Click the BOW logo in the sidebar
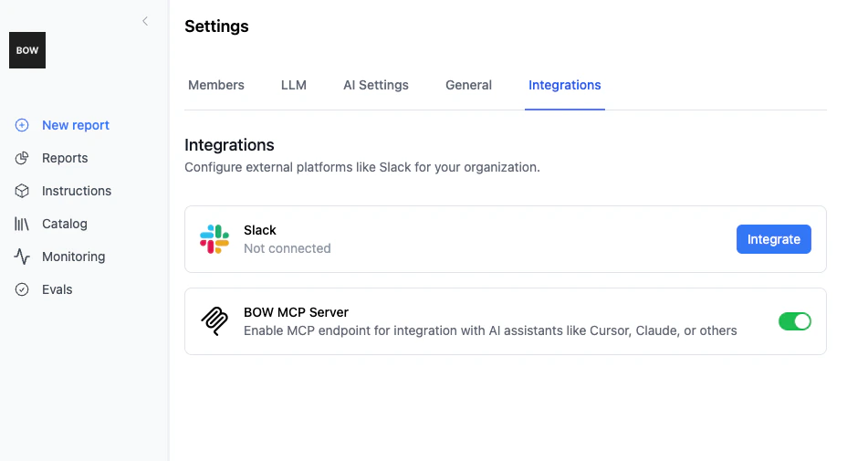The width and height of the screenshot is (868, 461). [27, 50]
